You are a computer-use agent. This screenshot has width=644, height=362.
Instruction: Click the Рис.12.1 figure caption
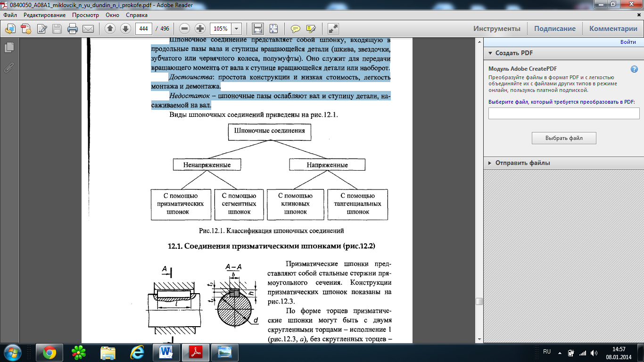pyautogui.click(x=272, y=231)
